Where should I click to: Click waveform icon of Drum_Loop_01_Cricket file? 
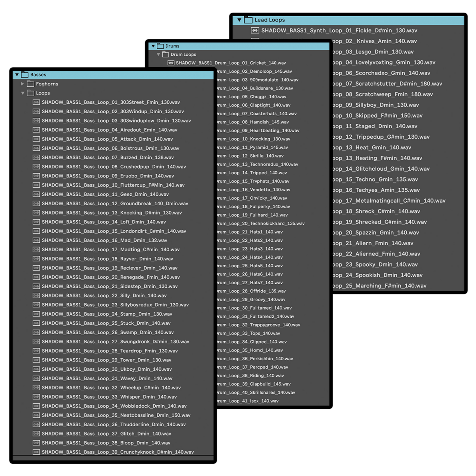tap(171, 63)
